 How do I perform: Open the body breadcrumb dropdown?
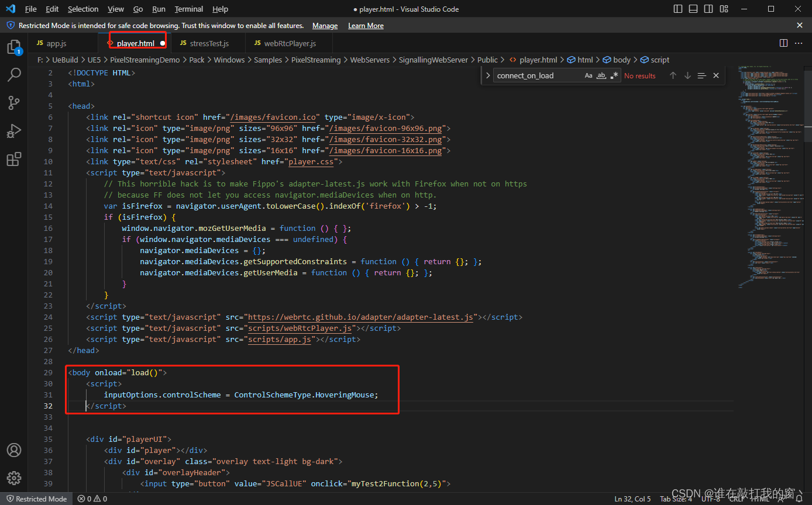[621, 60]
